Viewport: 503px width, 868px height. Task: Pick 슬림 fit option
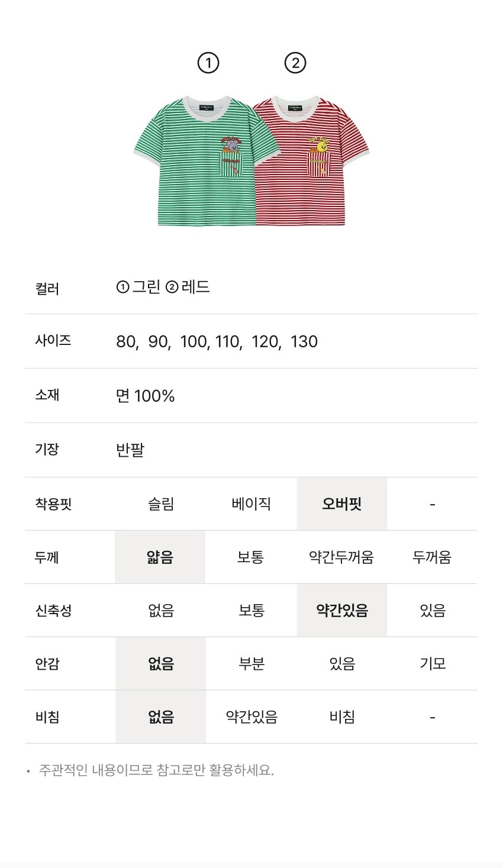[160, 504]
